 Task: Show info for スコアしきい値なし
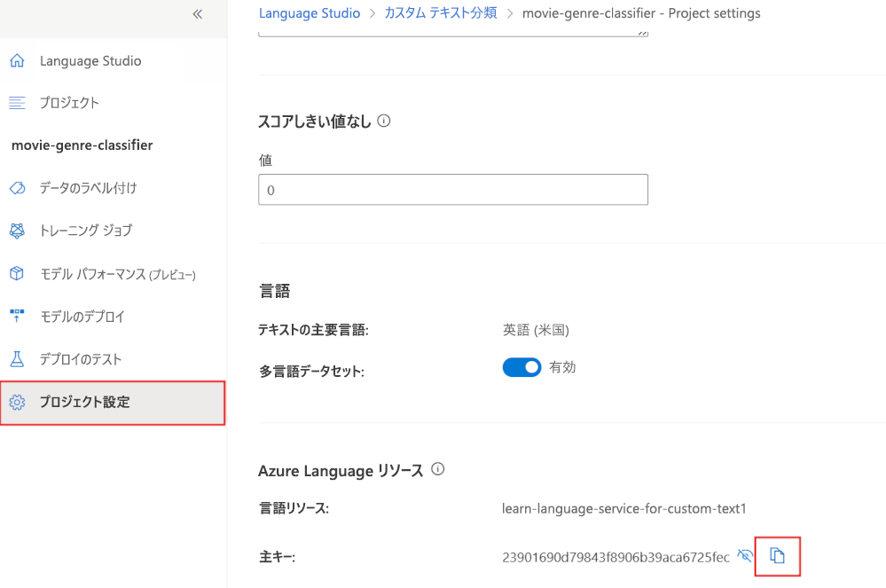tap(384, 121)
